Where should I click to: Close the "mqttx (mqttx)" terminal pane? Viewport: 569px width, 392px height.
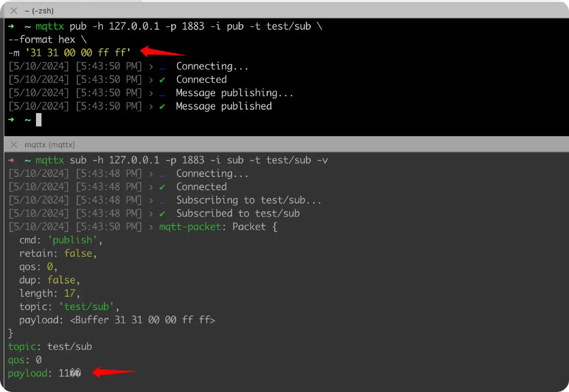13,144
